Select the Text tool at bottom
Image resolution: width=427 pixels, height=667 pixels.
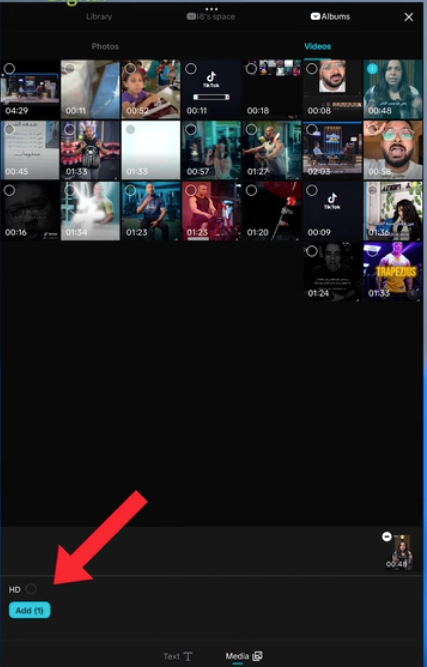pos(178,656)
